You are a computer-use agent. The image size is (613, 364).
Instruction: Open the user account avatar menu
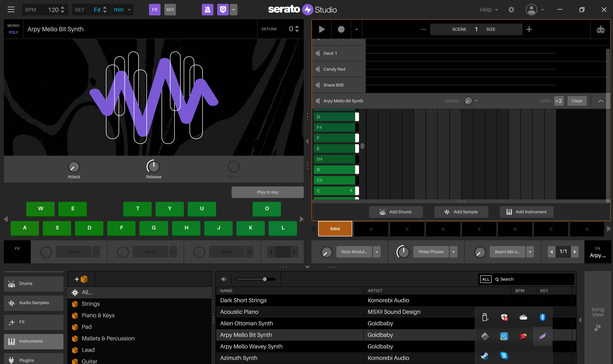pyautogui.click(x=532, y=10)
